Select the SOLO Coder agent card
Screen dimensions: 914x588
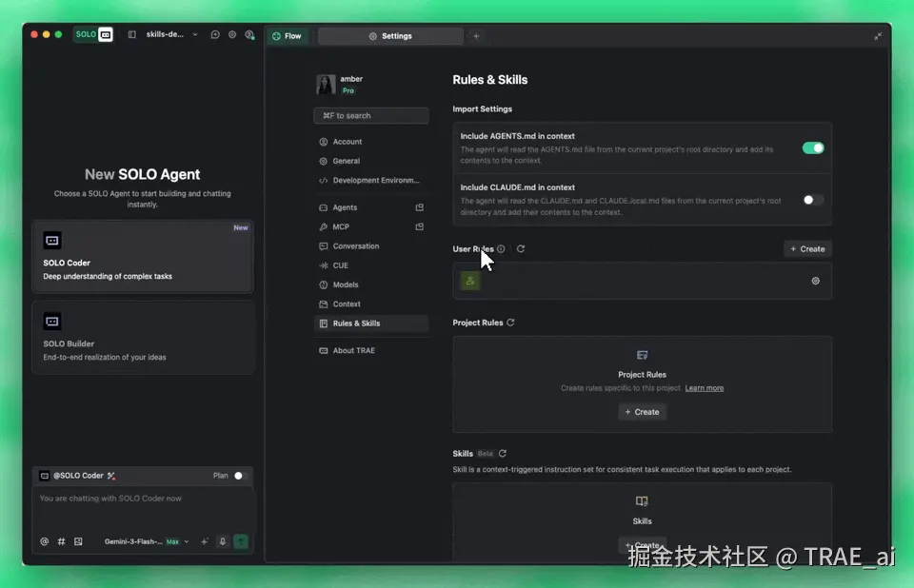coord(143,256)
